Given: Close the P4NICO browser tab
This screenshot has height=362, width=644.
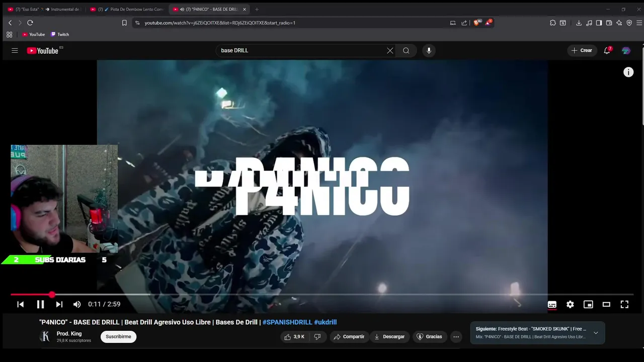Looking at the screenshot, I should 245,9.
